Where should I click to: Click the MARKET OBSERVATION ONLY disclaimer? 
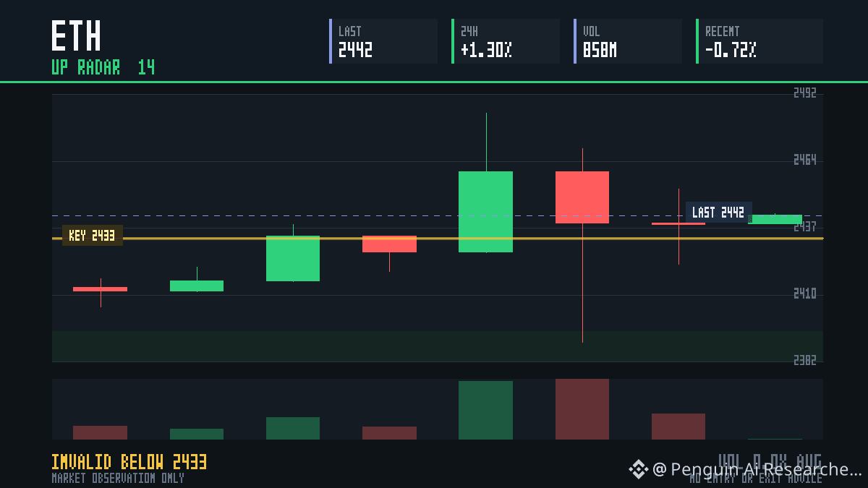118,478
